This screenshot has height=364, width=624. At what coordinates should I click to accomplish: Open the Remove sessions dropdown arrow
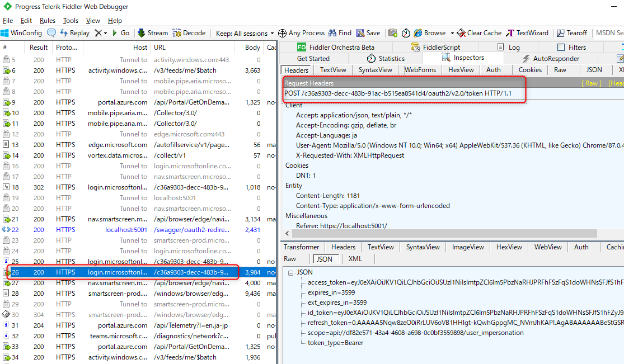click(x=105, y=34)
